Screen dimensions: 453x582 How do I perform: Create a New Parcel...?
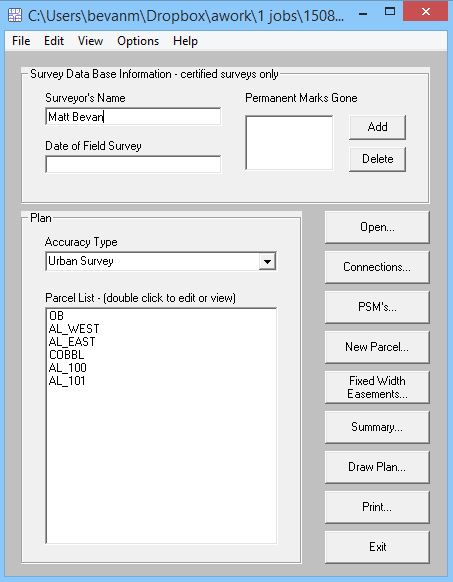[377, 347]
